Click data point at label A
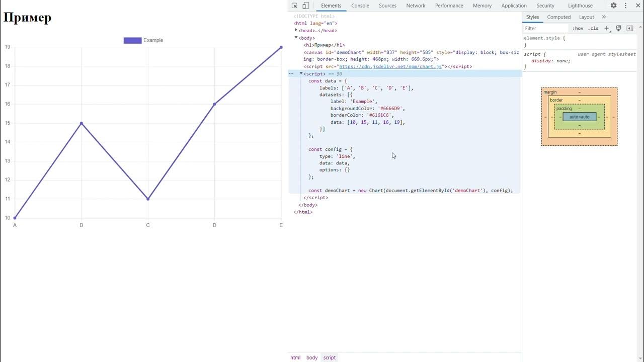Viewport: 644px width, 362px height. point(15,218)
